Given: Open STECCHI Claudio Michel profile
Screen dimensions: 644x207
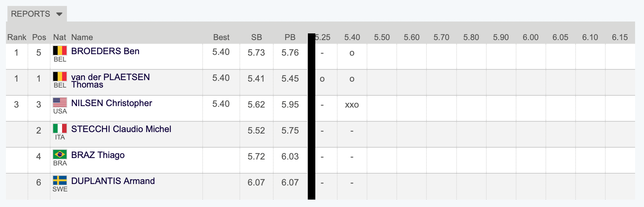Looking at the screenshot, I should pyautogui.click(x=121, y=129).
